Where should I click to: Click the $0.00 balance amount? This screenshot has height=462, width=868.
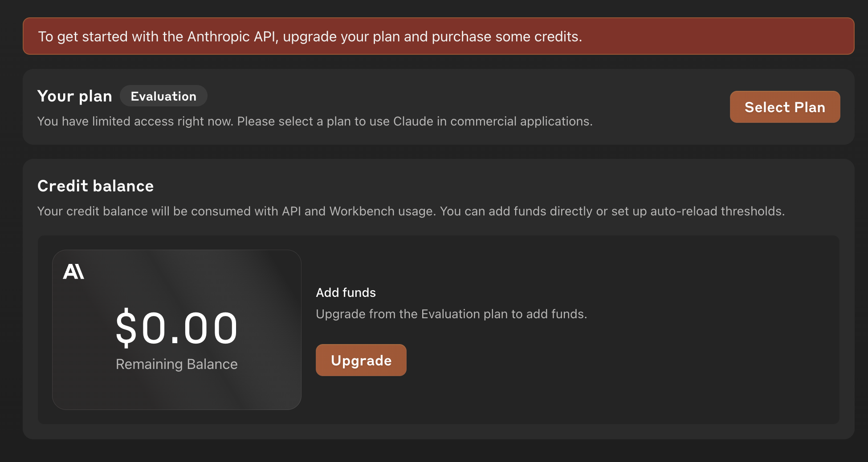[177, 328]
